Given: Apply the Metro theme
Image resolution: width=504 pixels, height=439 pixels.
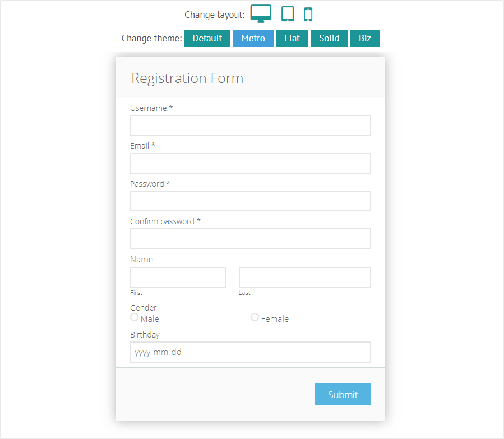Looking at the screenshot, I should click(x=253, y=38).
